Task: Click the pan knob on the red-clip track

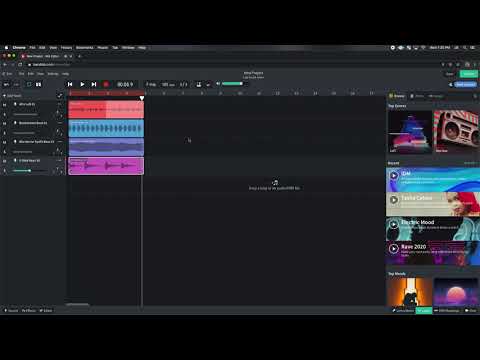Action: click(58, 114)
